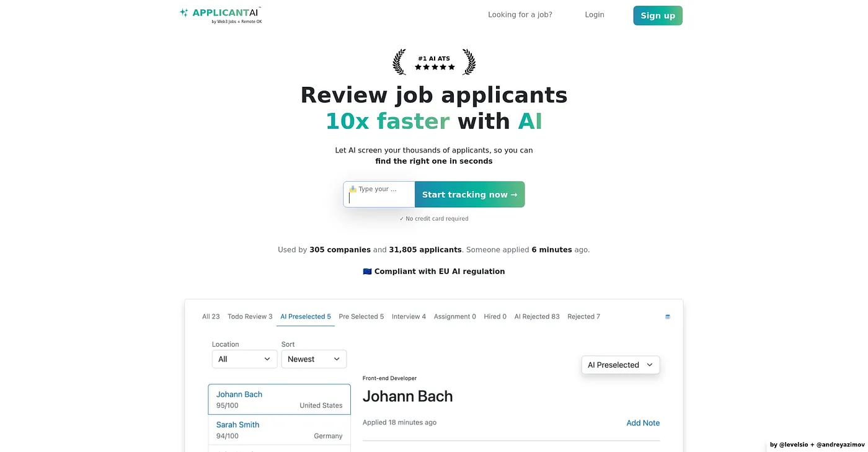Show the Hired 0 tab
868x452 pixels.
(x=495, y=316)
